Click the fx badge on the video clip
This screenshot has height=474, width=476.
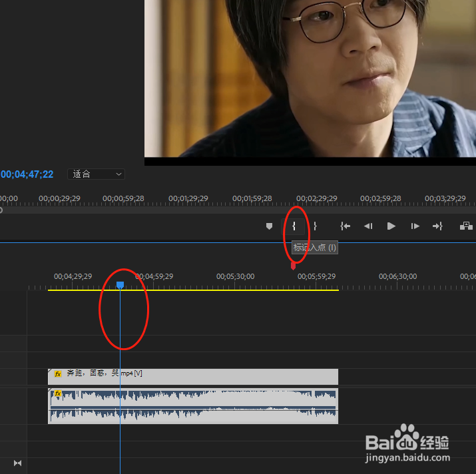pyautogui.click(x=58, y=373)
